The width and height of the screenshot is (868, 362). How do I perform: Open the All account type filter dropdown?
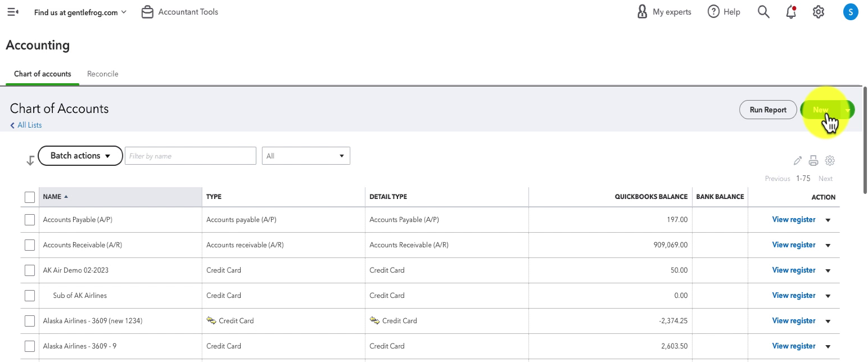coord(306,156)
